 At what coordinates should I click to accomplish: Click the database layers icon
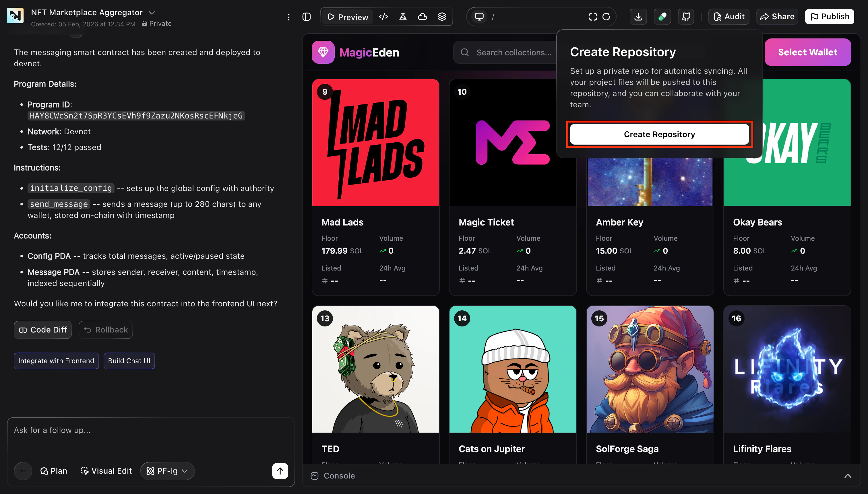tap(442, 17)
